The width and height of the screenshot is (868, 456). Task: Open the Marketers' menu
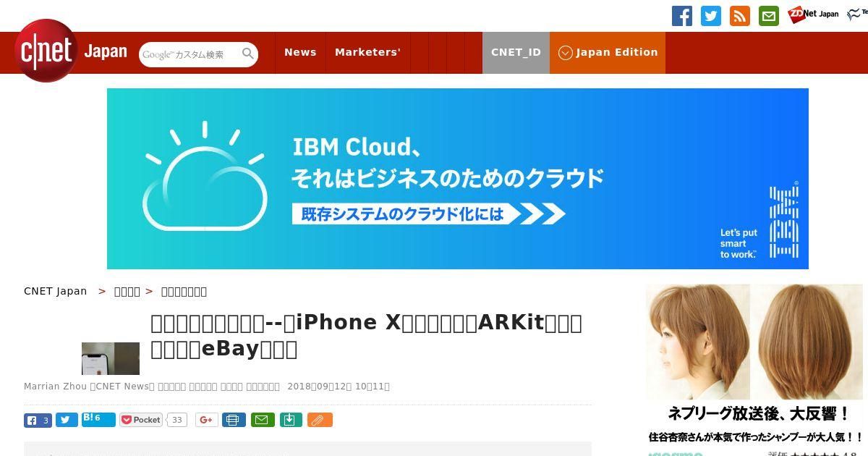tap(367, 52)
